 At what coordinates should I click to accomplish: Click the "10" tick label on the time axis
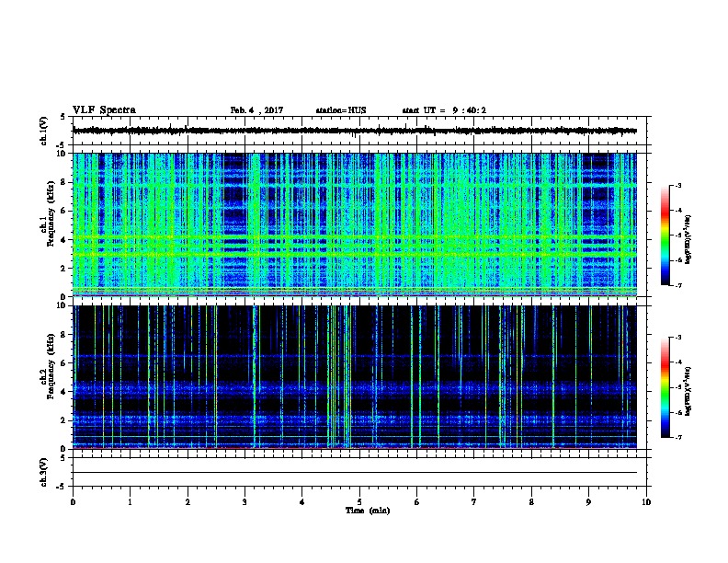pos(646,502)
